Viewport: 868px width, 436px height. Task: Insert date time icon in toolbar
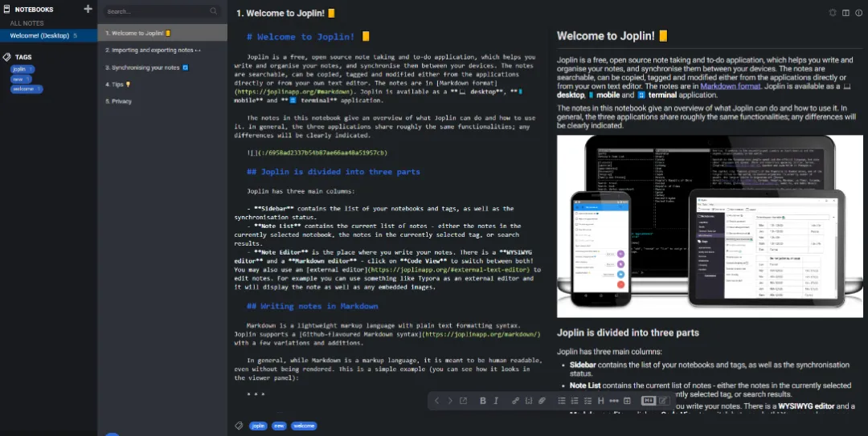(x=627, y=401)
